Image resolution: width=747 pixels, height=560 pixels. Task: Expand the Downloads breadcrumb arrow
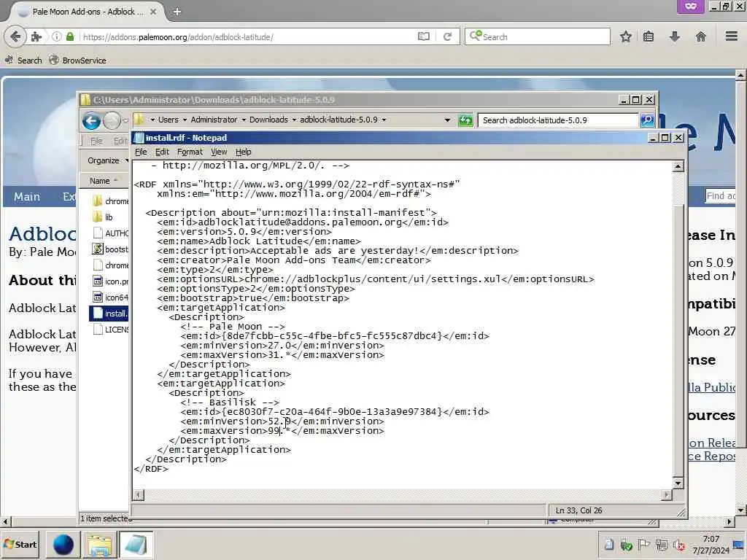click(x=294, y=120)
